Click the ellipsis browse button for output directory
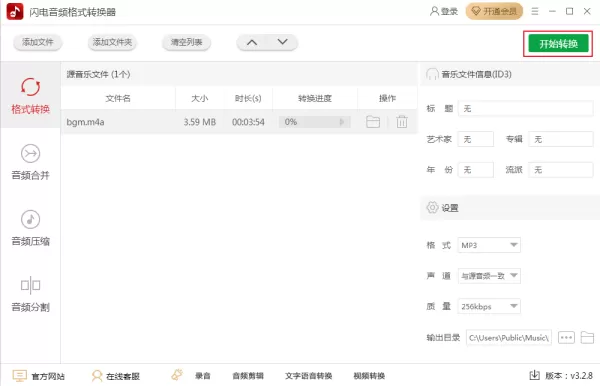This screenshot has width=600, height=386. [x=566, y=338]
